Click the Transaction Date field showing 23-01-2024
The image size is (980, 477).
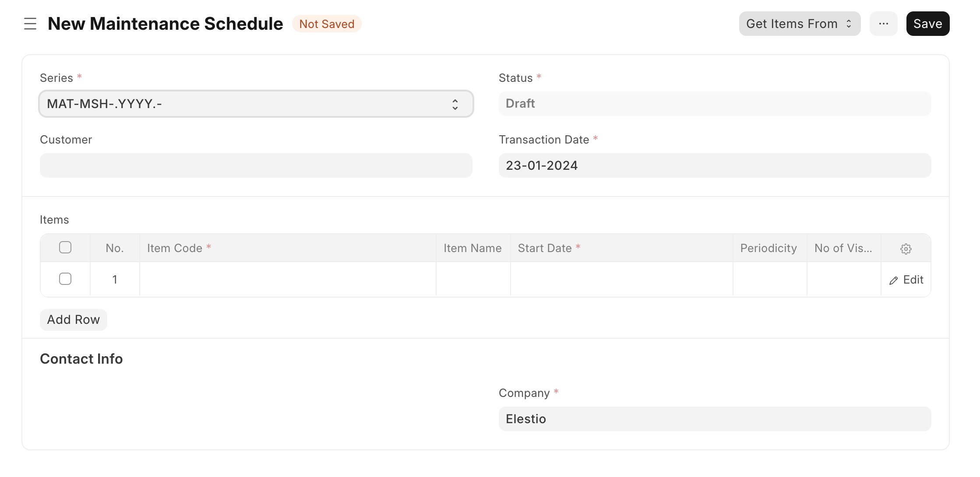click(x=715, y=165)
